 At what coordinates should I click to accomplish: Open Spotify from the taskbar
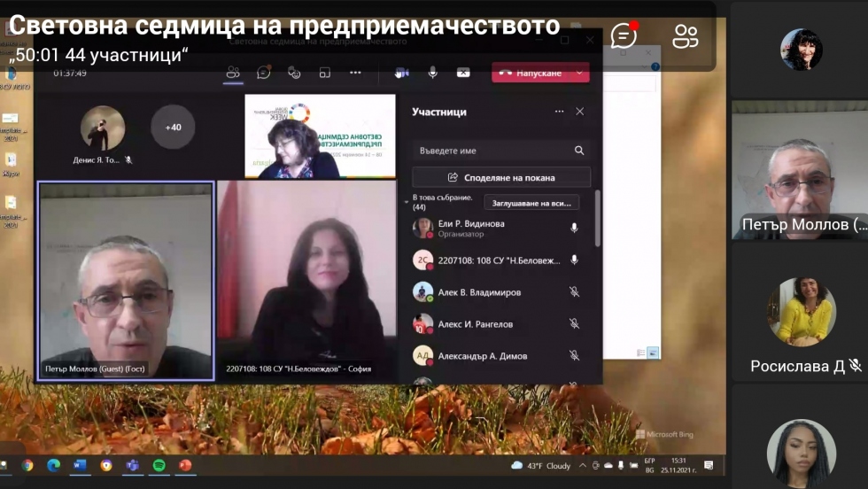tap(159, 466)
